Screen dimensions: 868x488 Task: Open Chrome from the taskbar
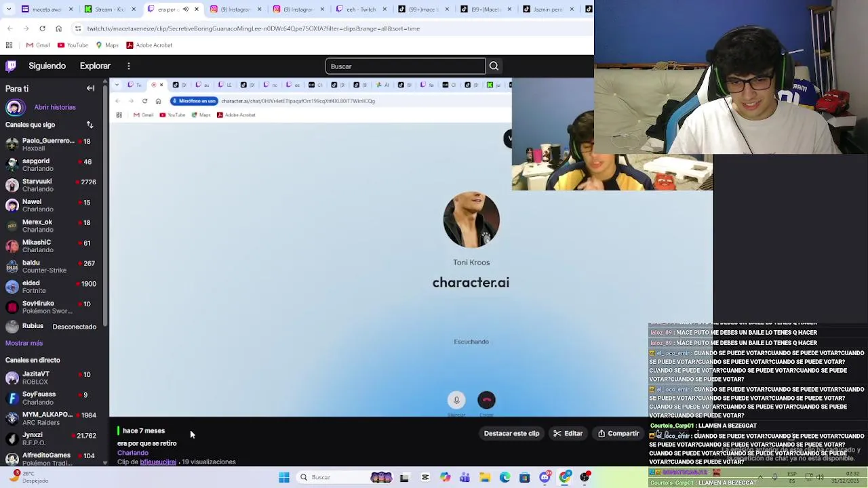[x=564, y=478]
